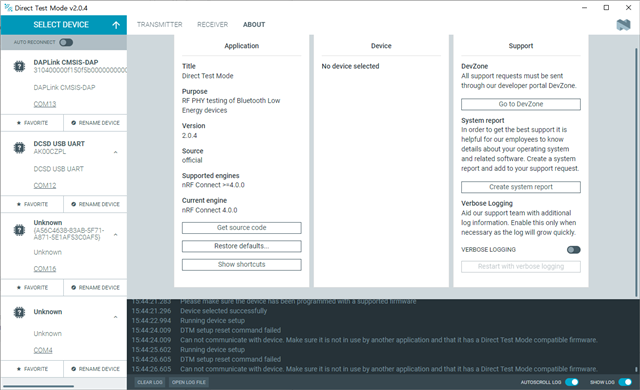
Task: Click Get source code button
Action: [242, 228]
